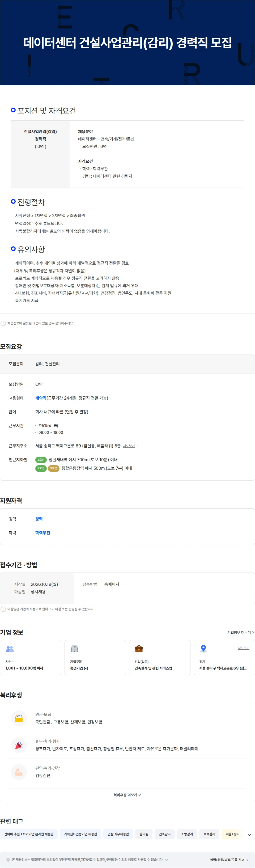Click the info icon beside the deadline notice
255x868 pixels.
(3, 609)
